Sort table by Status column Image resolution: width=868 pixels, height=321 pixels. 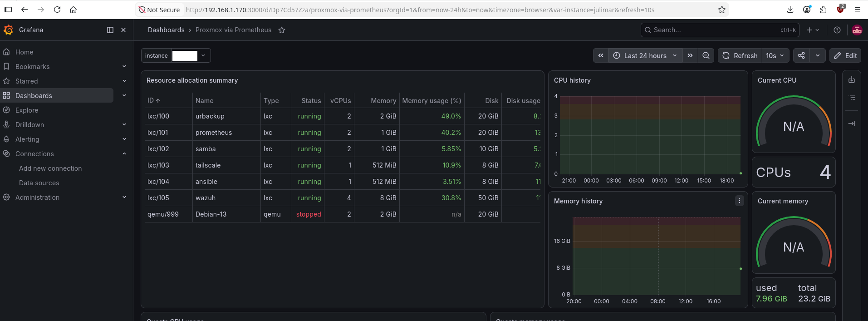pyautogui.click(x=311, y=100)
